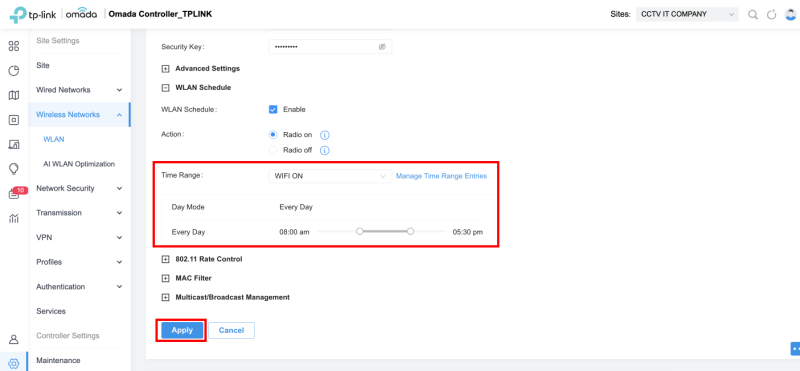Uncheck the WLAN Schedule Enable checkbox
Screen dimensions: 800x371
tap(273, 109)
